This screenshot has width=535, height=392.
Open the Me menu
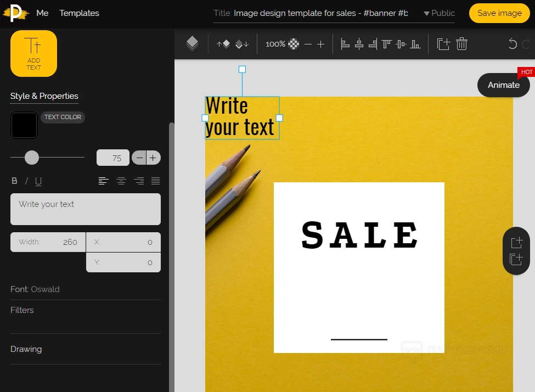42,13
